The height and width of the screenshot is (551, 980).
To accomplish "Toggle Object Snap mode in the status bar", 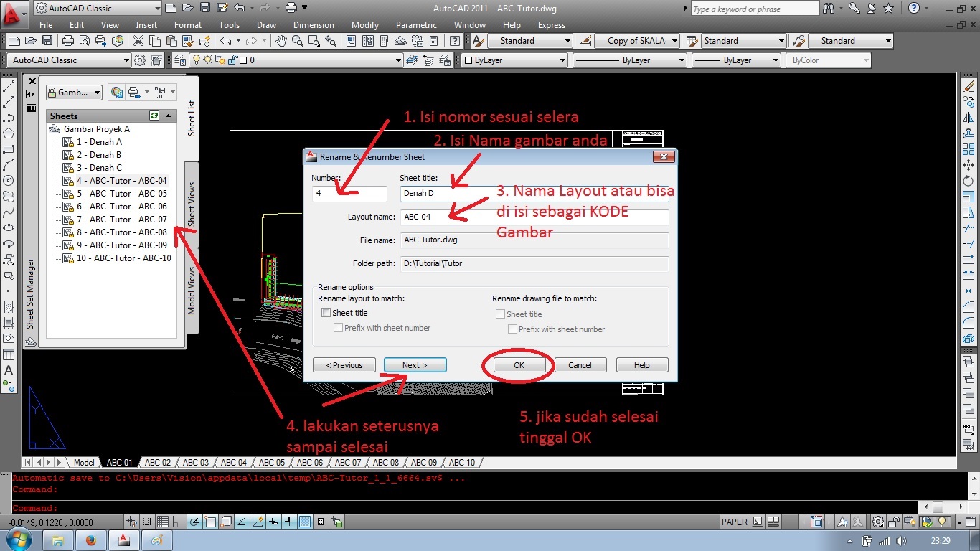I will (210, 522).
